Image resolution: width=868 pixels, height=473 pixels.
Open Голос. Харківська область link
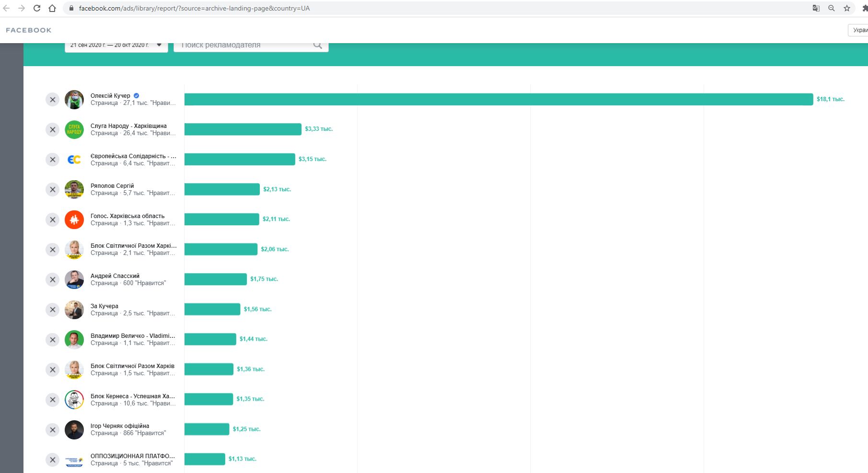pos(127,216)
